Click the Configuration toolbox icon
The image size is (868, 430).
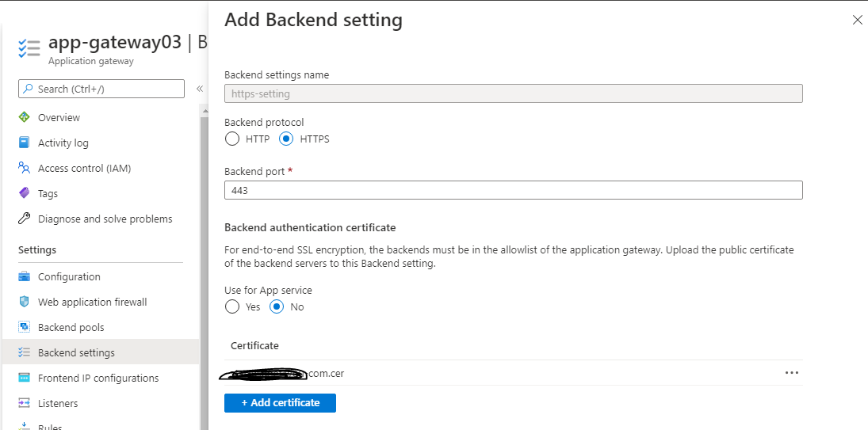click(24, 276)
